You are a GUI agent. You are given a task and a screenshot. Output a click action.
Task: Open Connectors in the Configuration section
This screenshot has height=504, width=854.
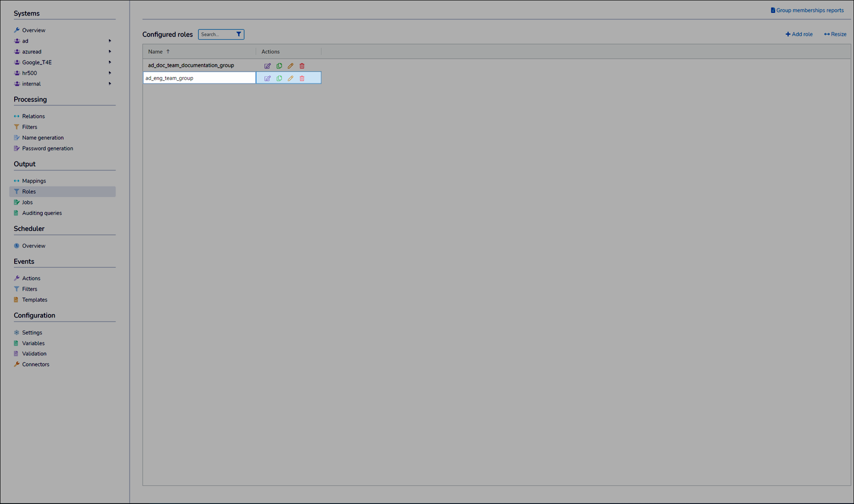(x=36, y=364)
